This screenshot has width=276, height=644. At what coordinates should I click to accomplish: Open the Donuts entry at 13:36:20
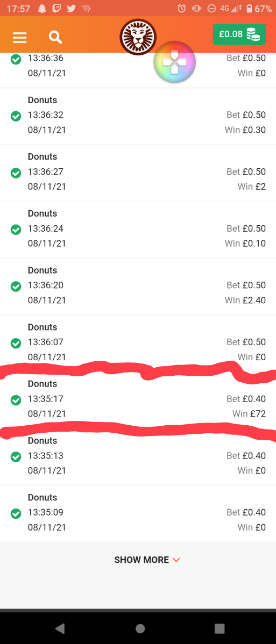(138, 286)
